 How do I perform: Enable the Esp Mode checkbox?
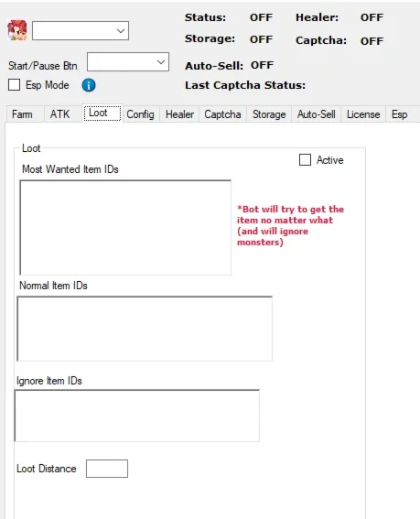click(x=15, y=85)
